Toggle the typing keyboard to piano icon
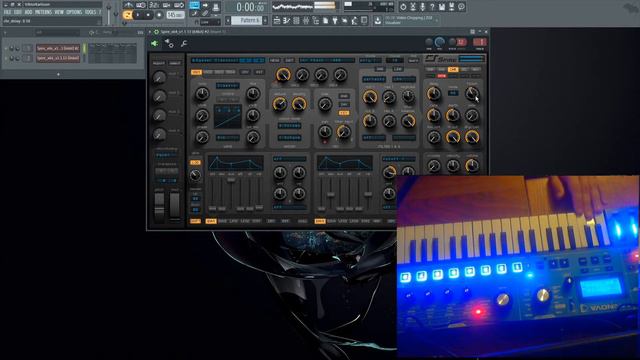Screen dimensions: 640x360 [x=194, y=6]
